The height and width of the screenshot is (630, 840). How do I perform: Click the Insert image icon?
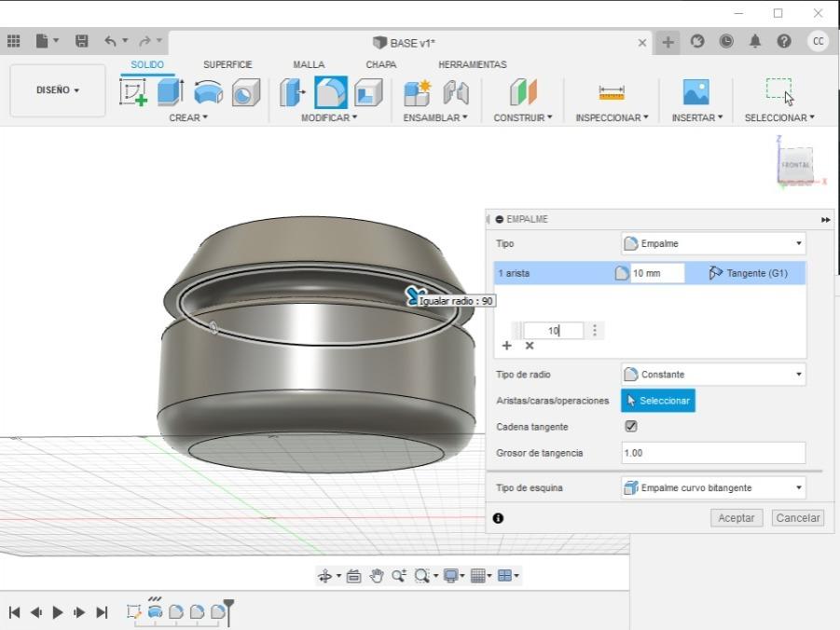695,92
